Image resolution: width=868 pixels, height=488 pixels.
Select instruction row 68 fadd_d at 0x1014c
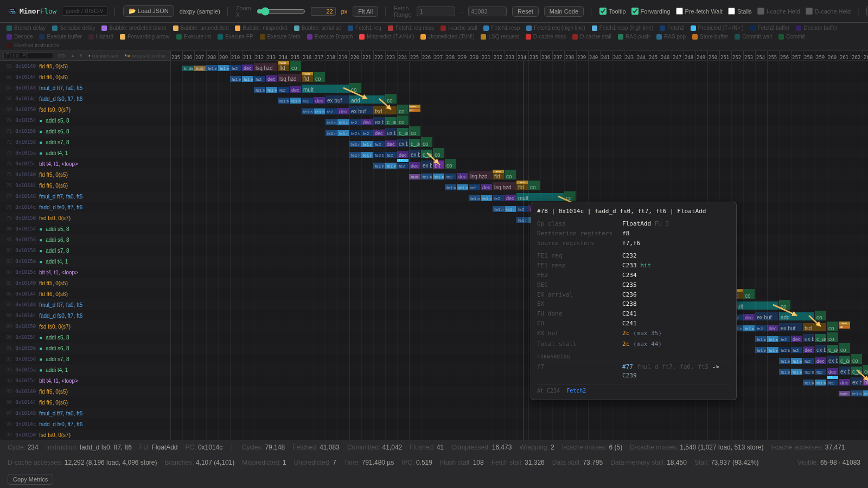point(85,99)
